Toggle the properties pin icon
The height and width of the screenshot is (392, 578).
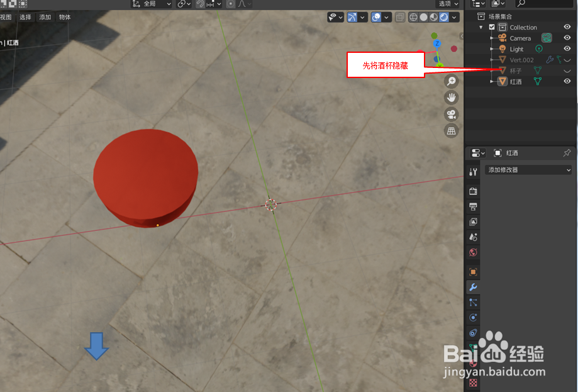pos(567,153)
